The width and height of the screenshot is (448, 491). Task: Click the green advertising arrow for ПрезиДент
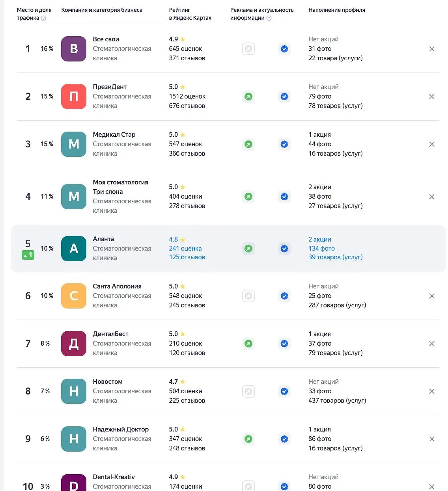(x=248, y=97)
